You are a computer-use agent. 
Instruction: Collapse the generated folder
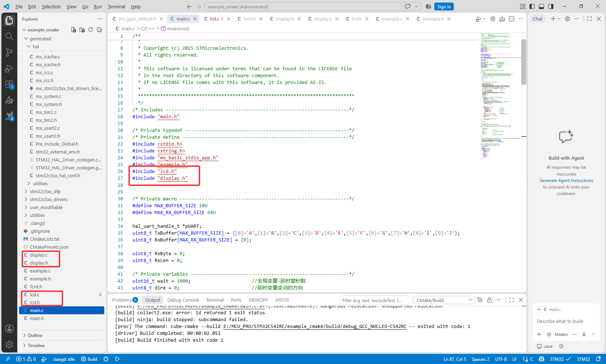(x=40, y=39)
